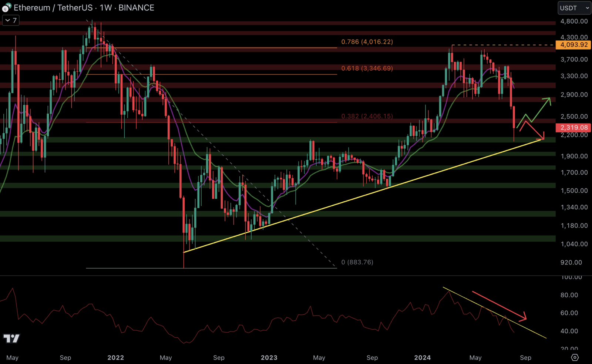The image size is (592, 364).
Task: Open the USDT currency dropdown
Action: 574,8
